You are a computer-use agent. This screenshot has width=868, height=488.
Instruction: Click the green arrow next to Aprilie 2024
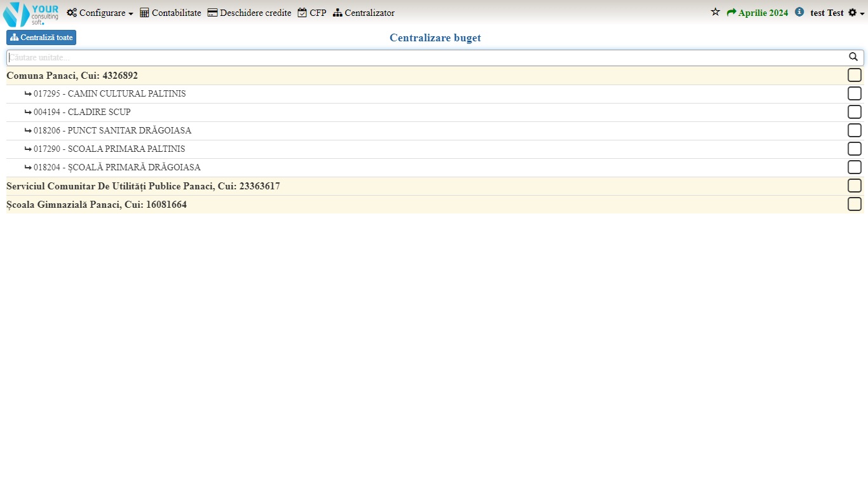point(731,13)
